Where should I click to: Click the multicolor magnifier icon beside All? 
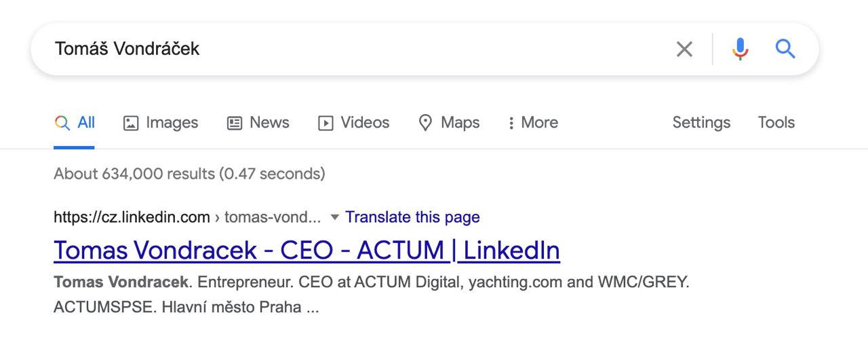[62, 123]
